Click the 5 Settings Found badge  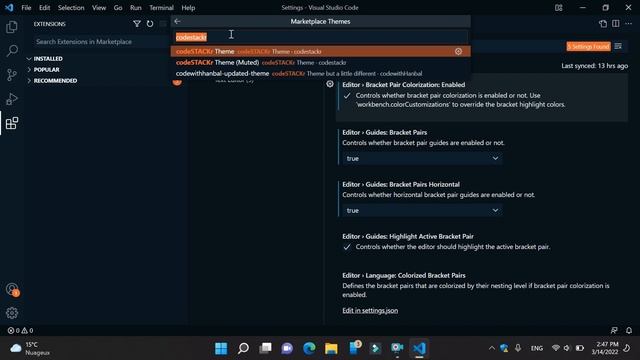(589, 47)
